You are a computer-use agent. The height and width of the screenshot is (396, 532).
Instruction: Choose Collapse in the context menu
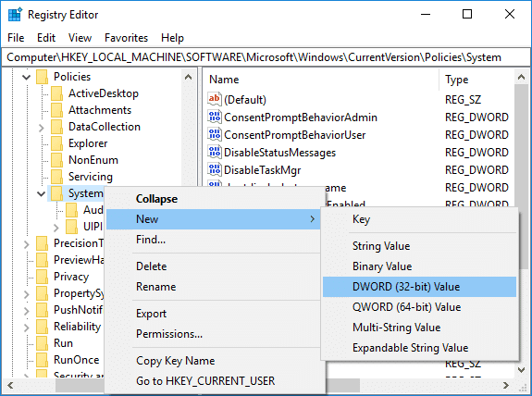214,199
